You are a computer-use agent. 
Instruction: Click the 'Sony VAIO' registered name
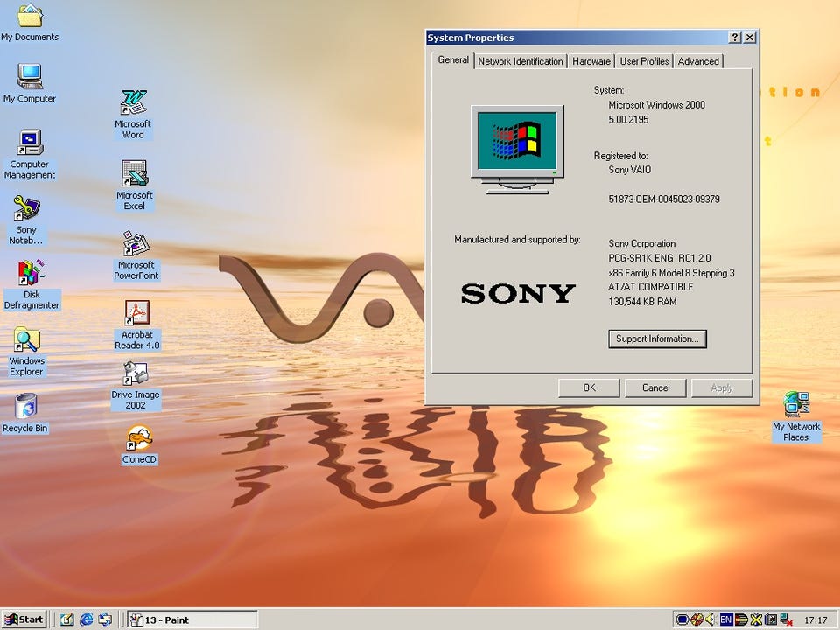630,170
